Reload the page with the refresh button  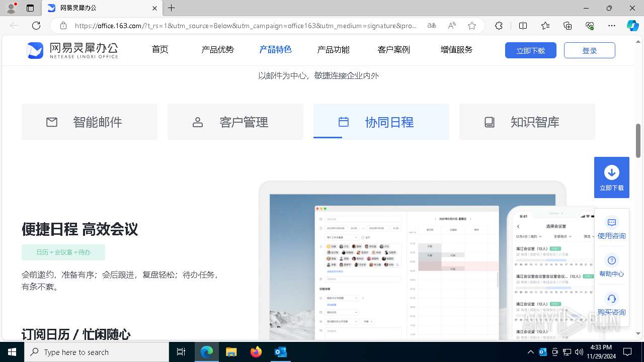click(x=36, y=26)
